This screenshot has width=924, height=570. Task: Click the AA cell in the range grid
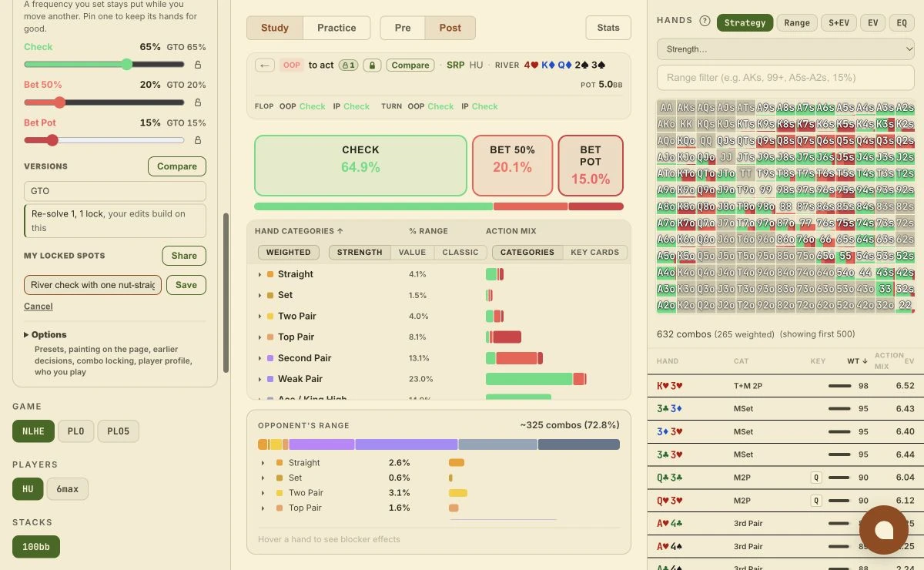point(666,108)
